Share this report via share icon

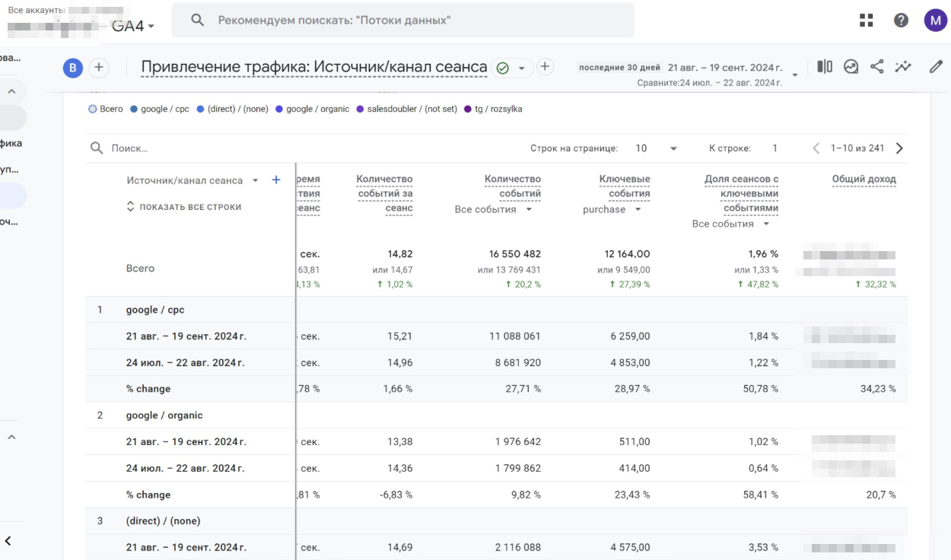877,67
